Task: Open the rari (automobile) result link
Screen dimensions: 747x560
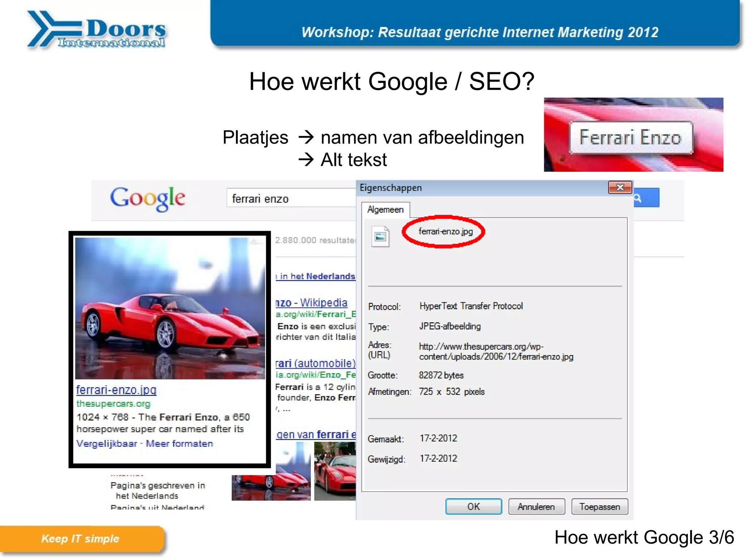Action: pyautogui.click(x=316, y=363)
